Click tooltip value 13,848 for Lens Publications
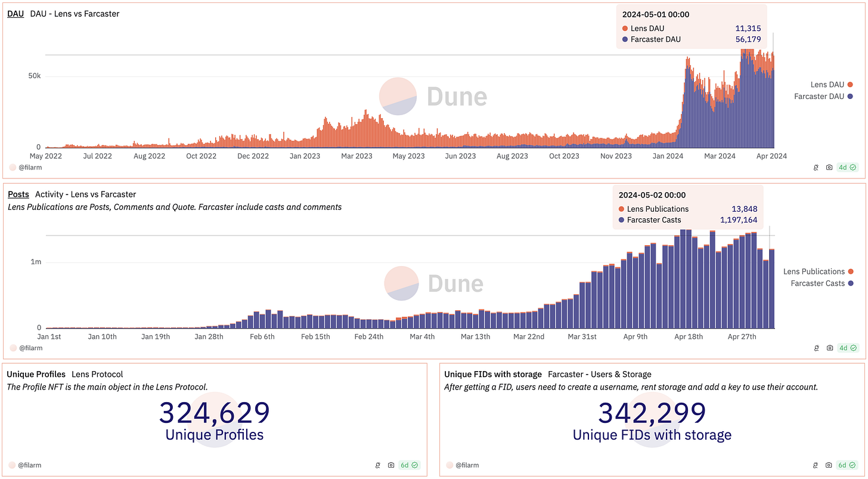The width and height of the screenshot is (868, 479). pos(745,209)
